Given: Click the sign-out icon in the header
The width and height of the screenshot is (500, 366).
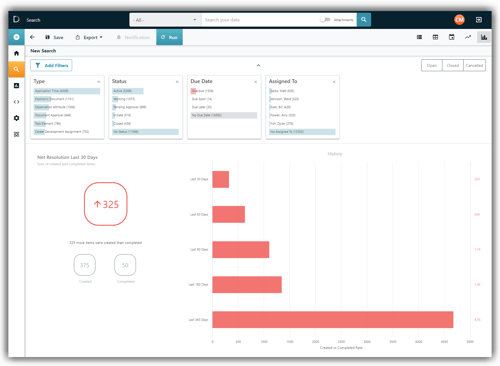Looking at the screenshot, I should pos(479,20).
